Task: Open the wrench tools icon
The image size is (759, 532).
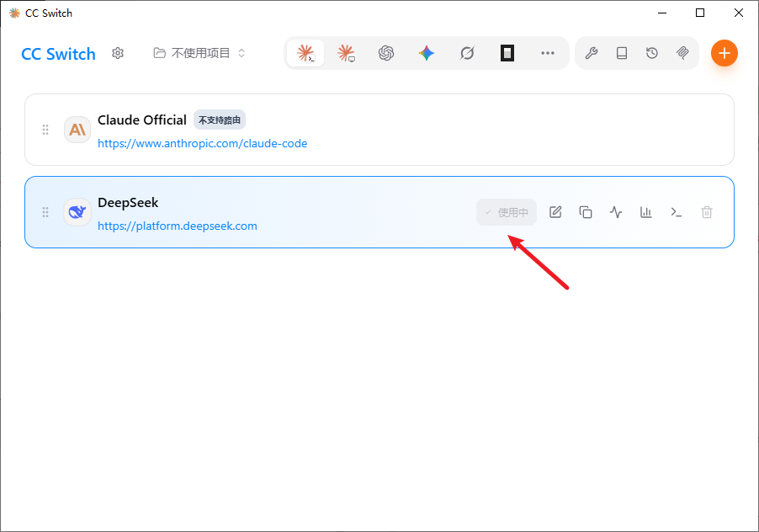Action: (591, 53)
